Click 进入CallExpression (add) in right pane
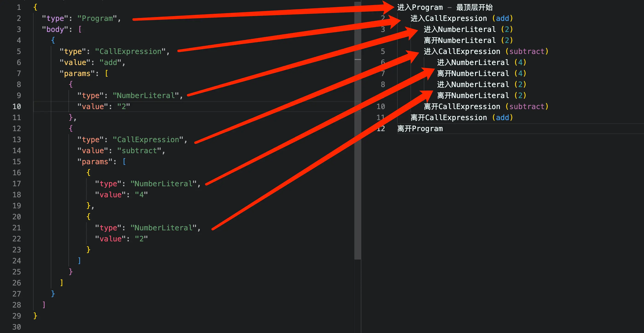Screen dimensions: 644x333 tap(461, 18)
